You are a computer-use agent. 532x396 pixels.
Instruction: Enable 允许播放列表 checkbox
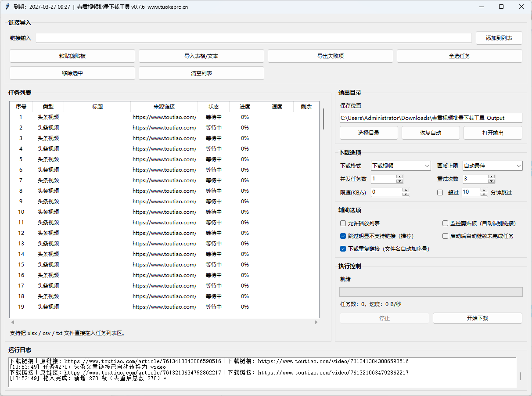[x=343, y=223]
